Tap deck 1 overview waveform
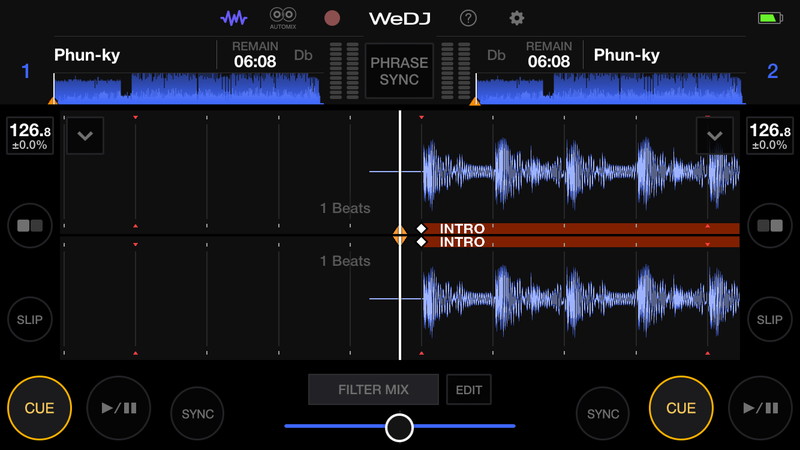 pos(188,88)
